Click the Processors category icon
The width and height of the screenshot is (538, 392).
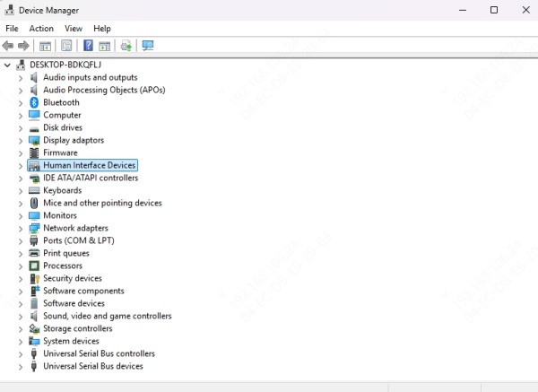coord(35,266)
